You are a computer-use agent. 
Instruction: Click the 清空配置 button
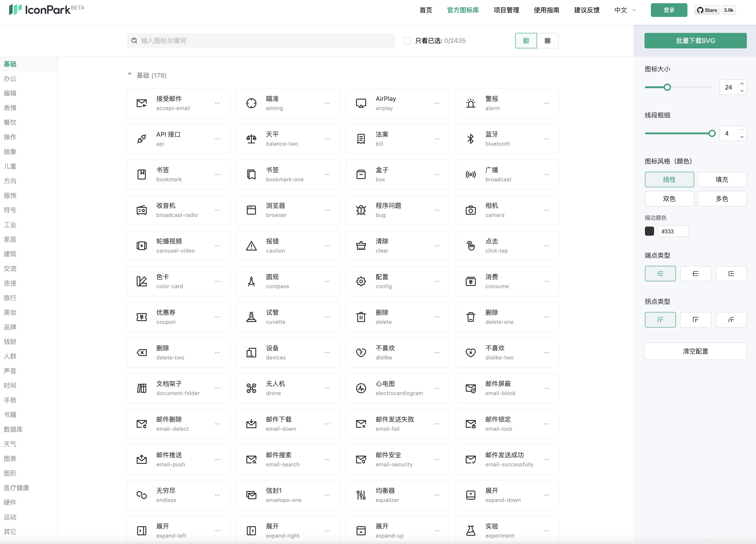(x=695, y=351)
